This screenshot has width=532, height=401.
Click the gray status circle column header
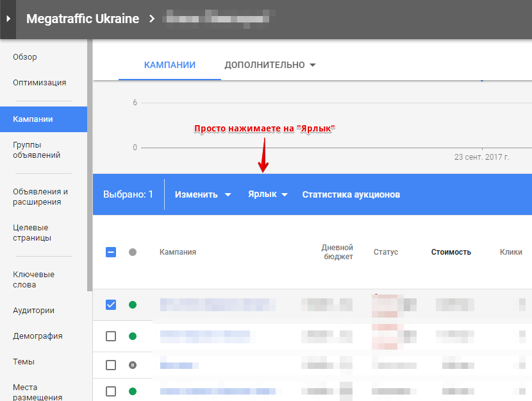point(133,252)
